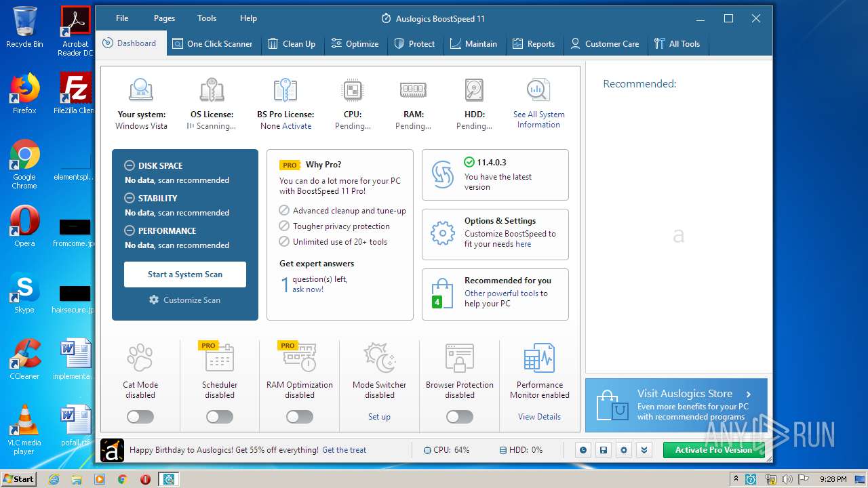This screenshot has width=868, height=488.
Task: Open the gear settings icon in bottom toolbar
Action: click(624, 450)
